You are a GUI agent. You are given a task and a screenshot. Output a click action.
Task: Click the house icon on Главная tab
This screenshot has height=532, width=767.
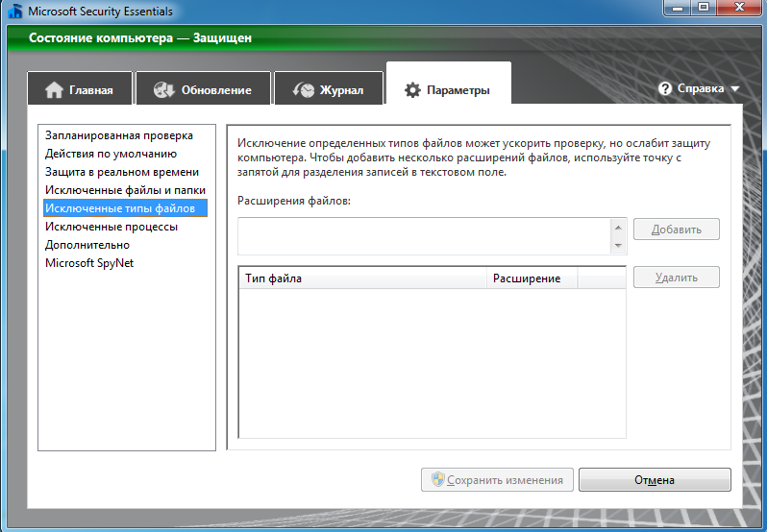coord(54,90)
